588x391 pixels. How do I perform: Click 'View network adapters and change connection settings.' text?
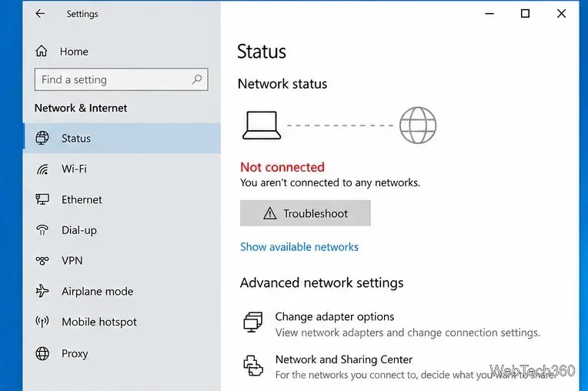pyautogui.click(x=408, y=333)
